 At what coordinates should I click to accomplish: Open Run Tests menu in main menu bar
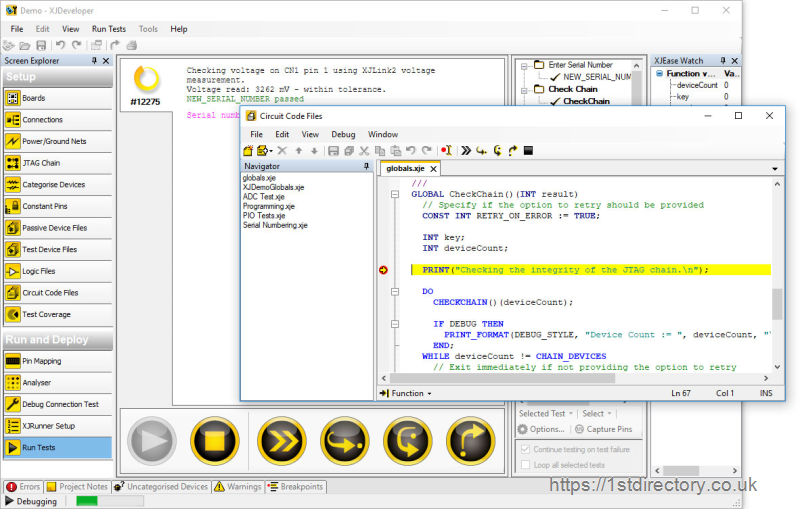point(109,29)
